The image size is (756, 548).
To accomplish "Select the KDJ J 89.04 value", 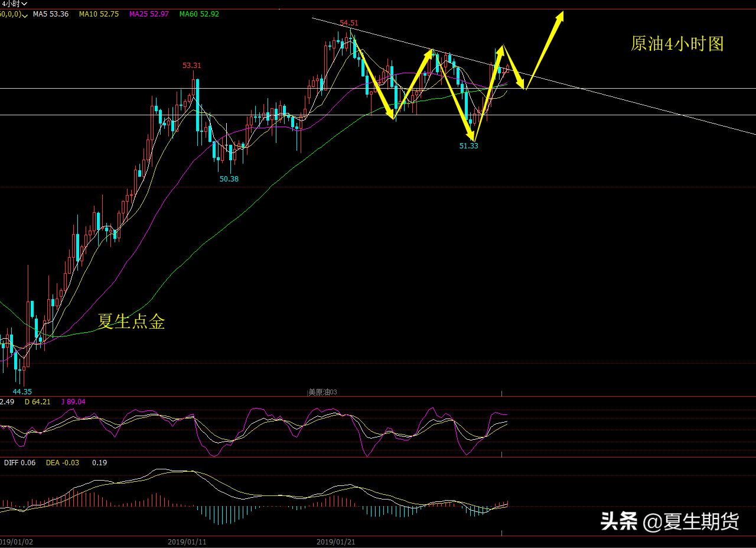I will [73, 402].
